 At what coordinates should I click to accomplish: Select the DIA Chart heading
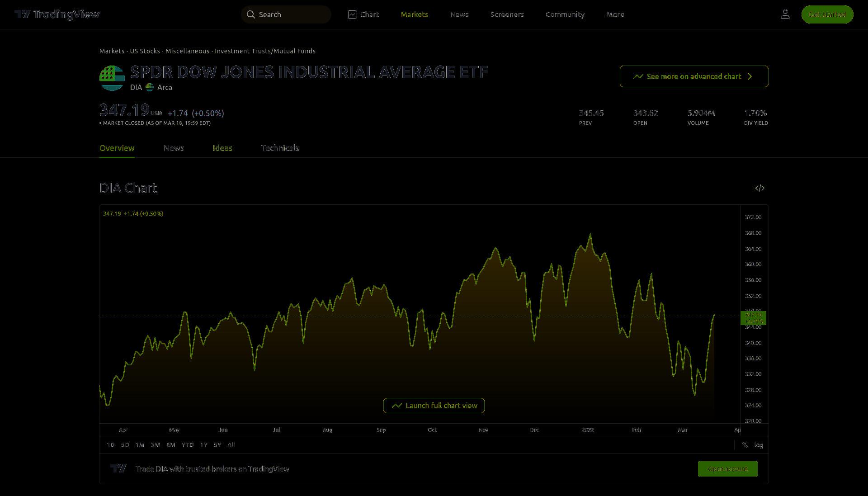(128, 188)
